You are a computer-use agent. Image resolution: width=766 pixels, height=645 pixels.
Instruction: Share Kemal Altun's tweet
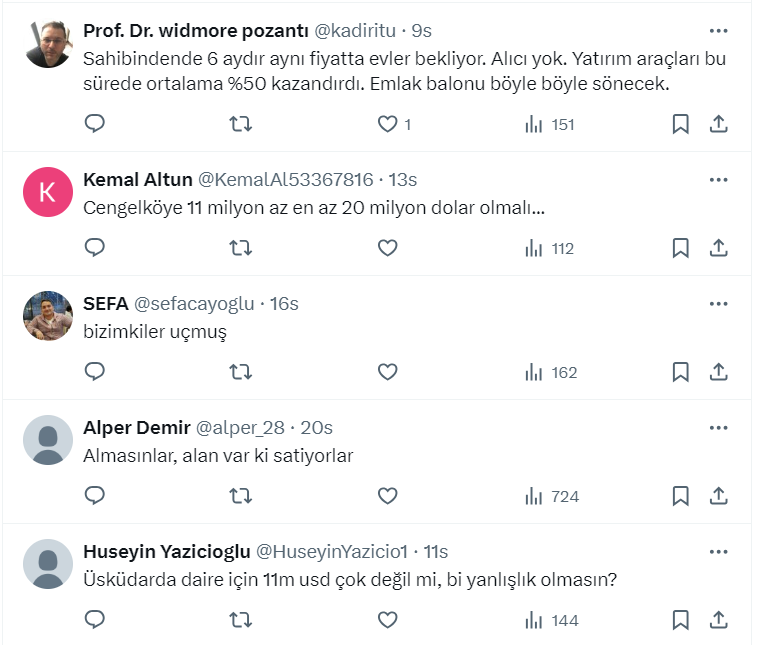pyautogui.click(x=718, y=248)
